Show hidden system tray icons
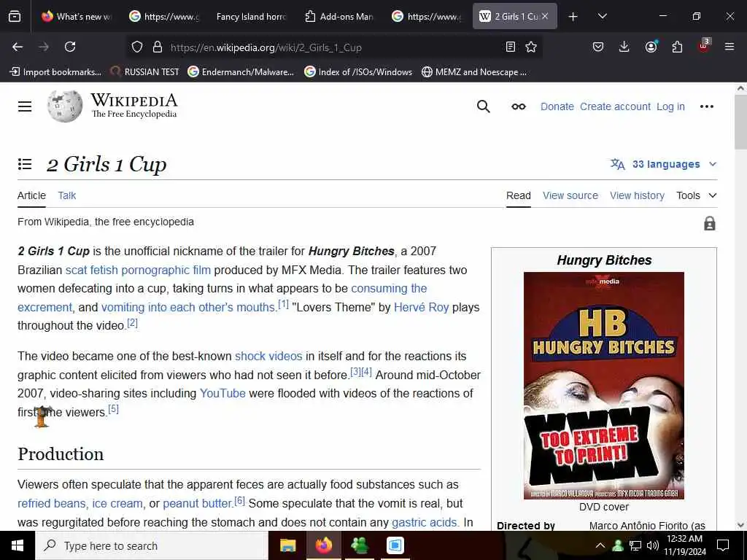747x560 pixels. tap(600, 545)
